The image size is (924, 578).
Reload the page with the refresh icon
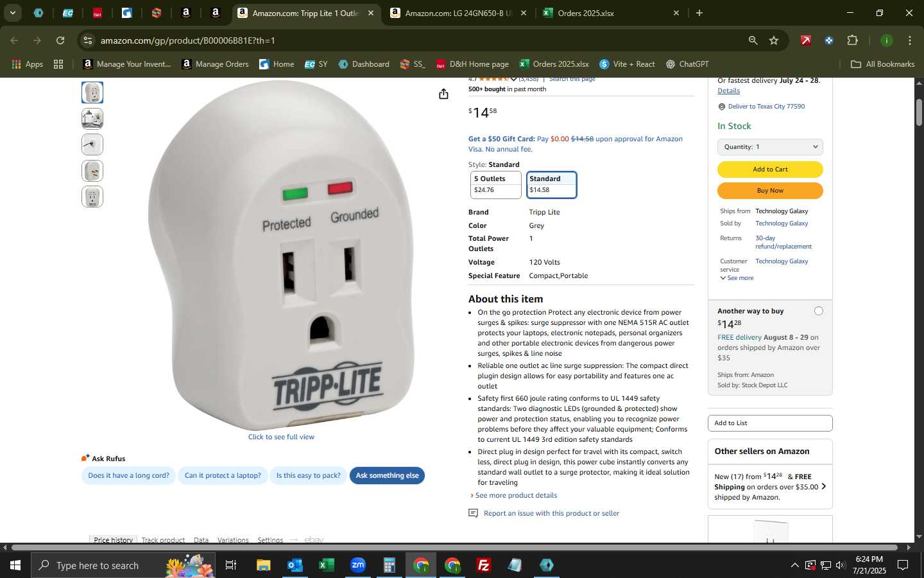(x=60, y=40)
